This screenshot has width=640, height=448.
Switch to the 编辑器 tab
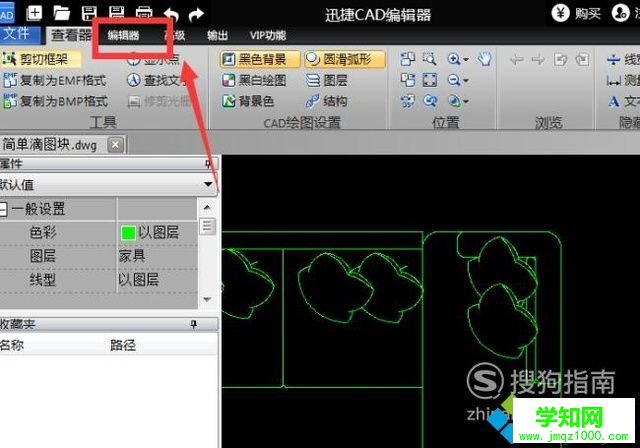pos(123,35)
